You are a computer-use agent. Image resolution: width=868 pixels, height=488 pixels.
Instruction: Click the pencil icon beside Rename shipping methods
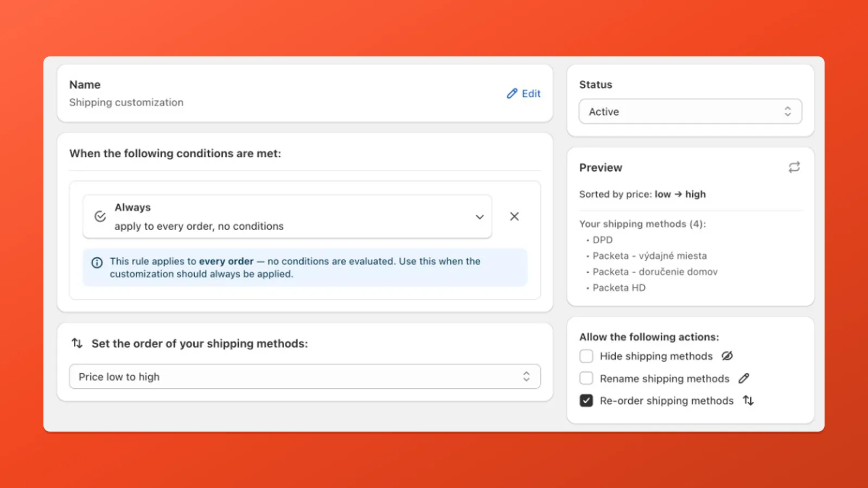click(744, 378)
